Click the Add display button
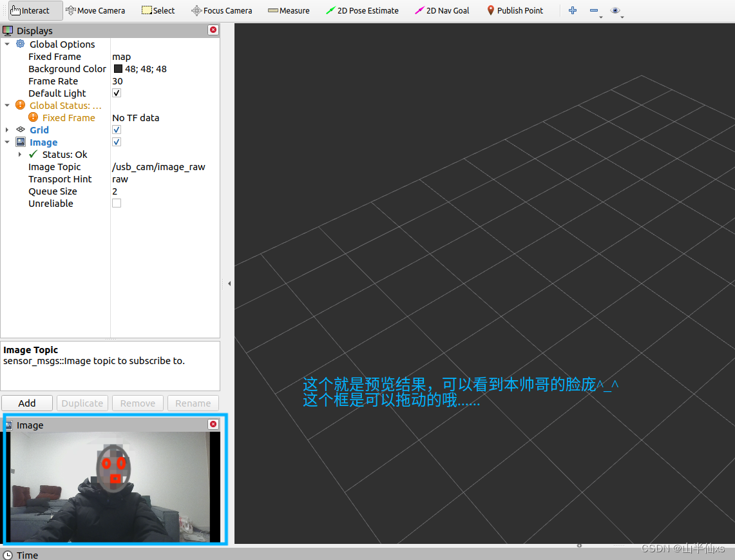This screenshot has width=735, height=560. tap(26, 403)
